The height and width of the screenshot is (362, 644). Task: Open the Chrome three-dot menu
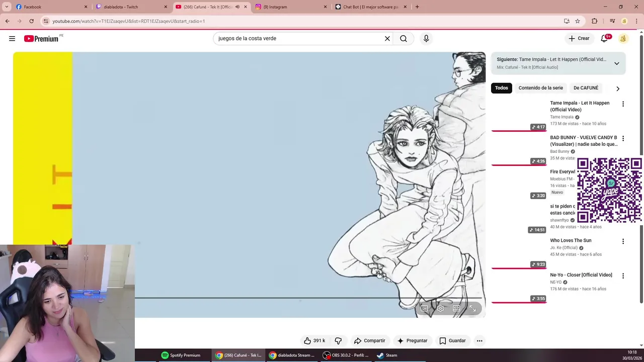pos(636,21)
